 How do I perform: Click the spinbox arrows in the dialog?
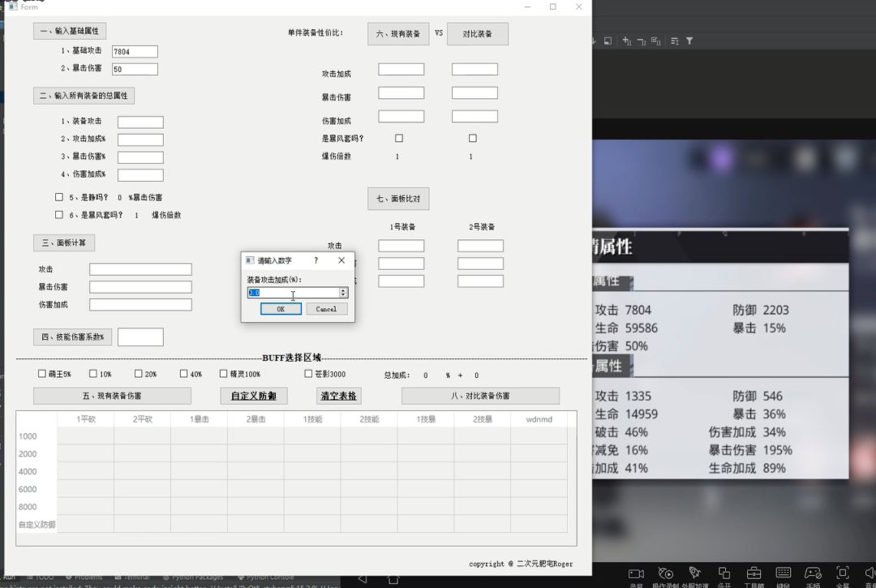pyautogui.click(x=343, y=293)
